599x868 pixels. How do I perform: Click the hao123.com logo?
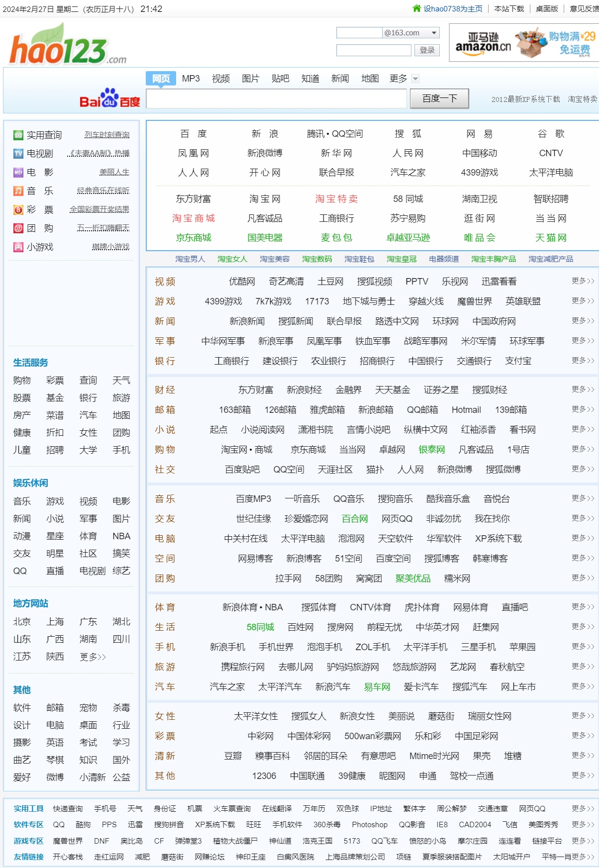pyautogui.click(x=68, y=45)
